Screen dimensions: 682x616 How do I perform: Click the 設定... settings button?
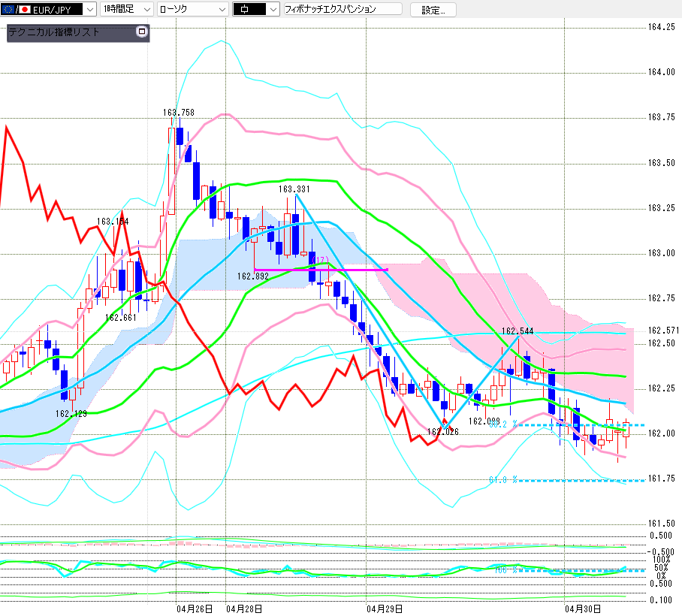coord(433,10)
